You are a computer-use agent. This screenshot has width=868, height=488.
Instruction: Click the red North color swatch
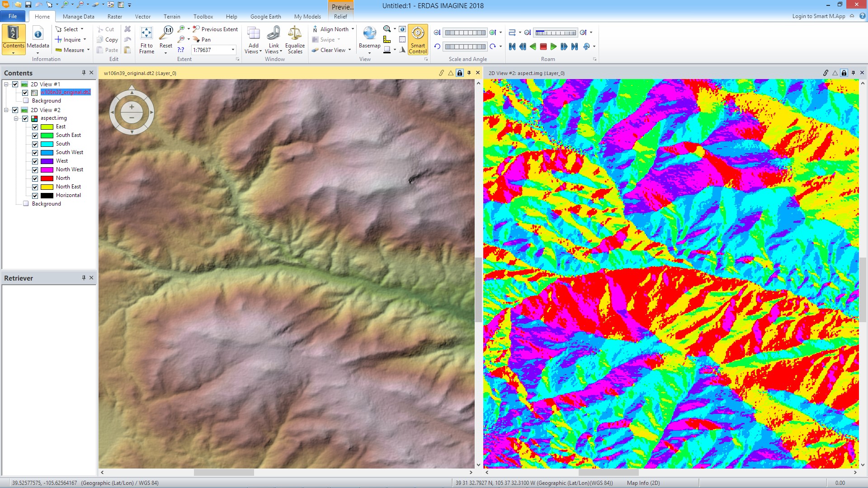[47, 178]
